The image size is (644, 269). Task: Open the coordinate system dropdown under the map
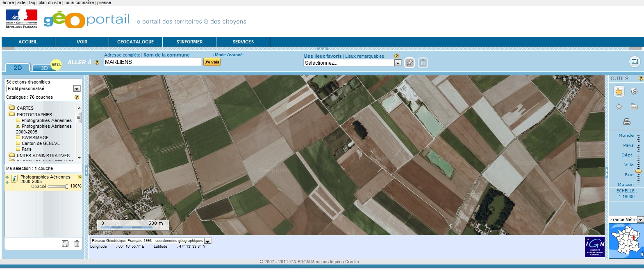tap(150, 241)
